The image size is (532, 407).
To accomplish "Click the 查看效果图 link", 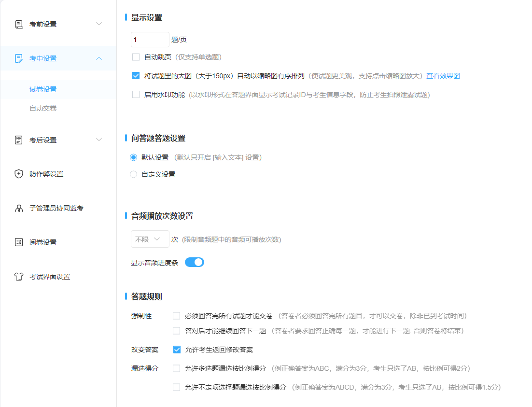I will pyautogui.click(x=442, y=75).
